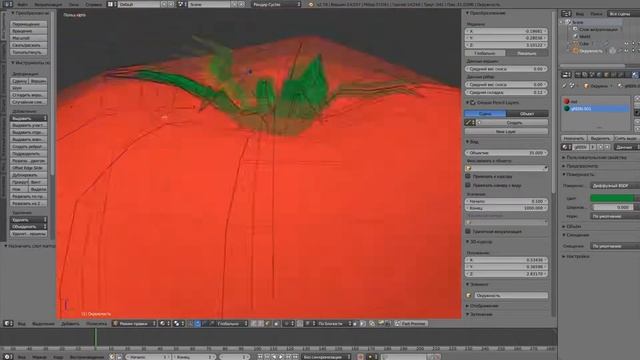Select the red material slot in list

596,101
